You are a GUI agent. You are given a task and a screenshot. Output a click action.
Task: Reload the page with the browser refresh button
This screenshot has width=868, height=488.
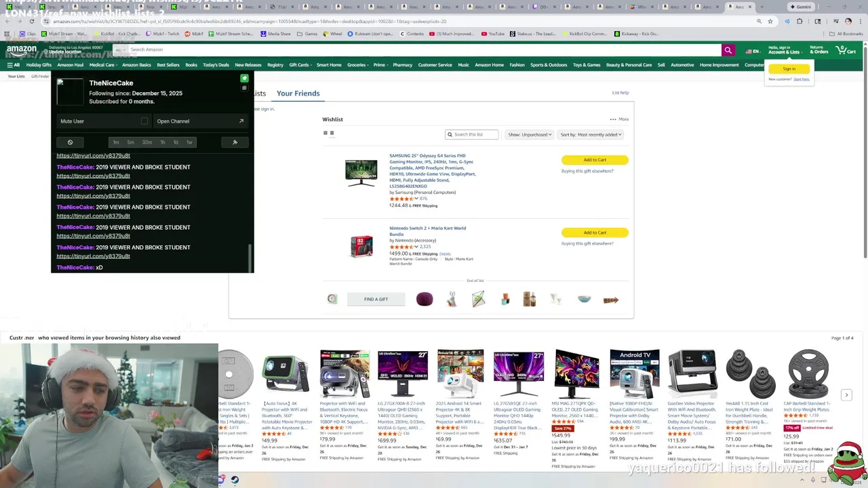coord(31,21)
